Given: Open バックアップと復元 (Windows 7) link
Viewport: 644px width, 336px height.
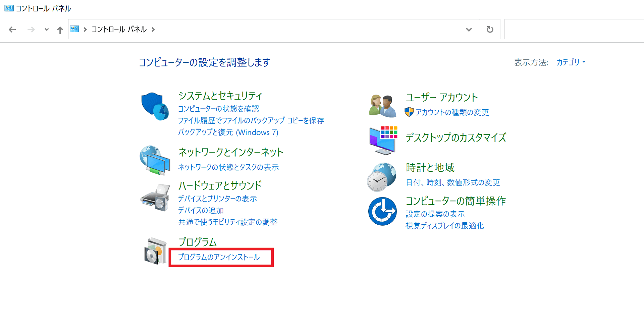Looking at the screenshot, I should coord(228,132).
